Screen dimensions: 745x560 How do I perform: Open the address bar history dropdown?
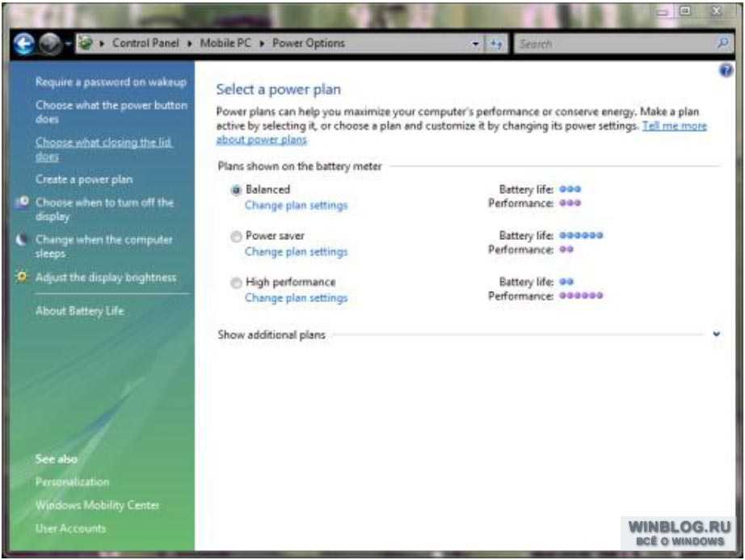(x=475, y=44)
